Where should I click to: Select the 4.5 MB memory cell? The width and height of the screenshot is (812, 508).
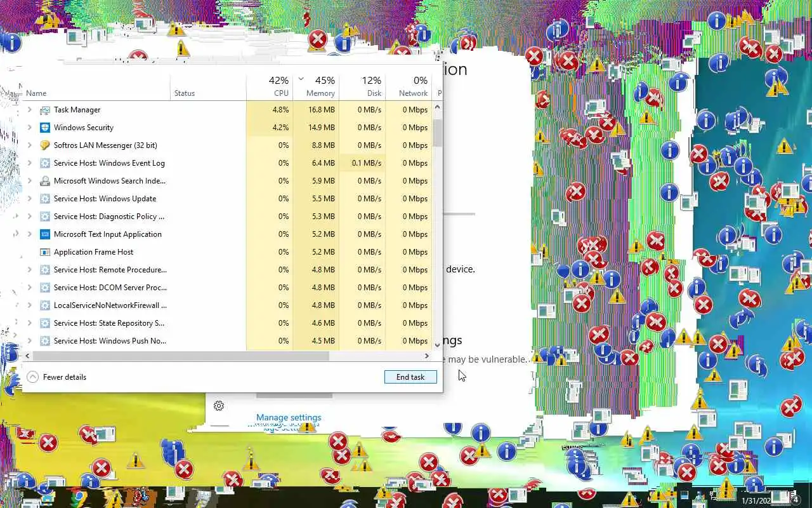[316, 341]
